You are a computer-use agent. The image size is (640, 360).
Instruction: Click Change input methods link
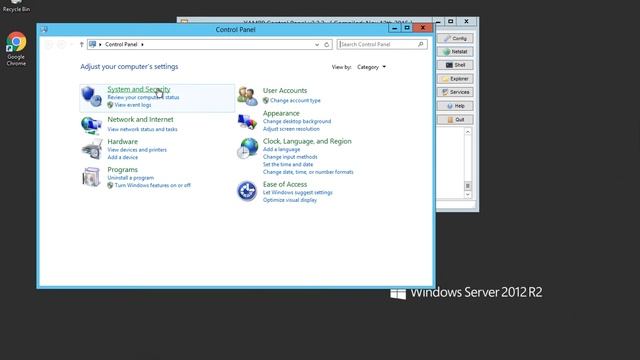click(290, 157)
